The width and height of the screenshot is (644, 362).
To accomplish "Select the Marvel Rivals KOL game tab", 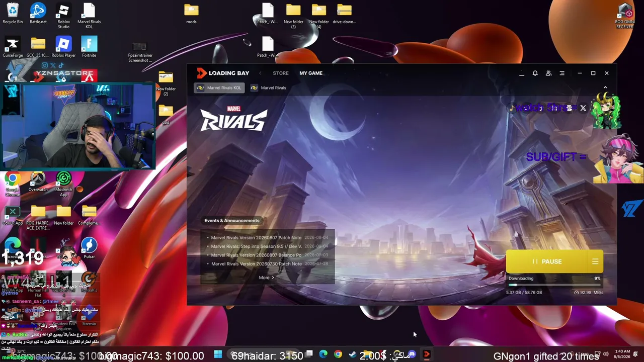I will [219, 88].
